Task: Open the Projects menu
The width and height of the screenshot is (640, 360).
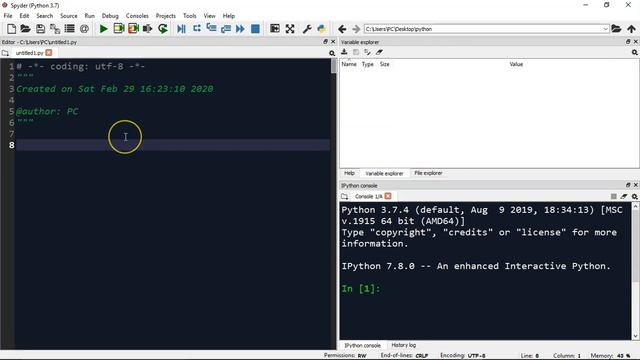Action: point(165,16)
